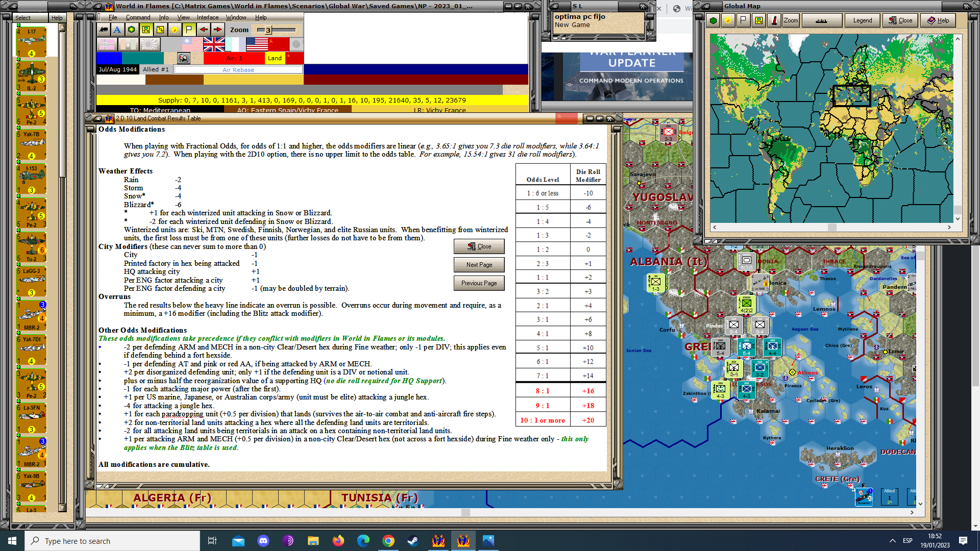Show hidden system tray icons

click(x=892, y=541)
